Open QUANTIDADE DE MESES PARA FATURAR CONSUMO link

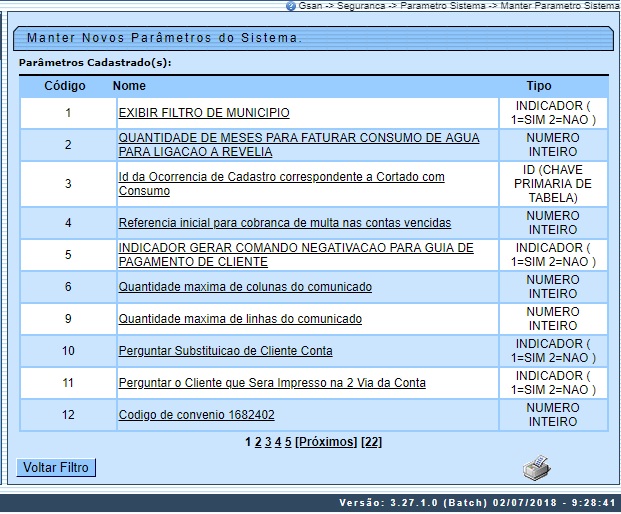(x=299, y=145)
